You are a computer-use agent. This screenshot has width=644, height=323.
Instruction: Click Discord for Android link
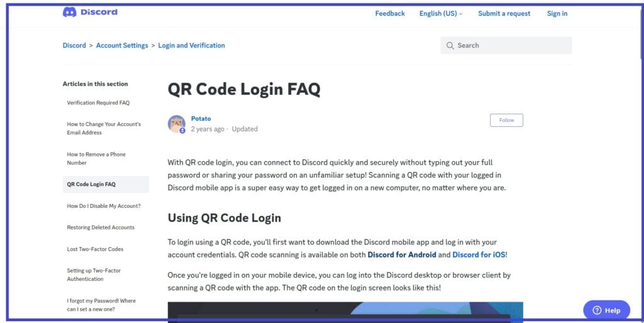(x=402, y=255)
